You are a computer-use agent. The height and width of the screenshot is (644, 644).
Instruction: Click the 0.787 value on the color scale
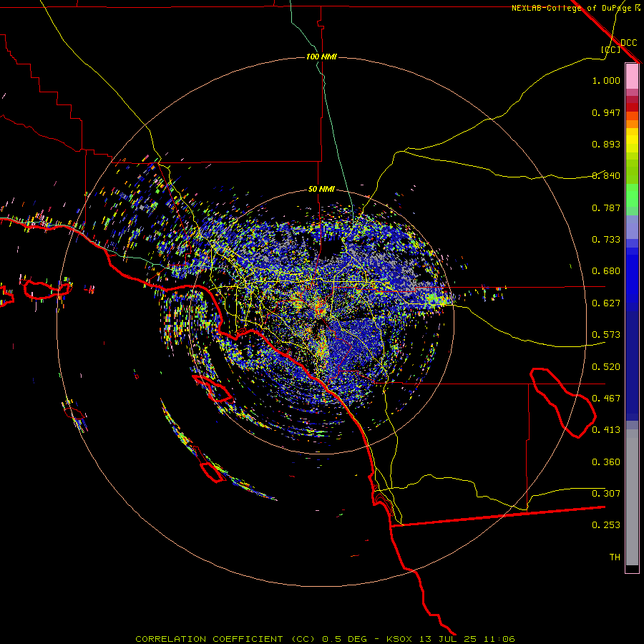pos(606,208)
